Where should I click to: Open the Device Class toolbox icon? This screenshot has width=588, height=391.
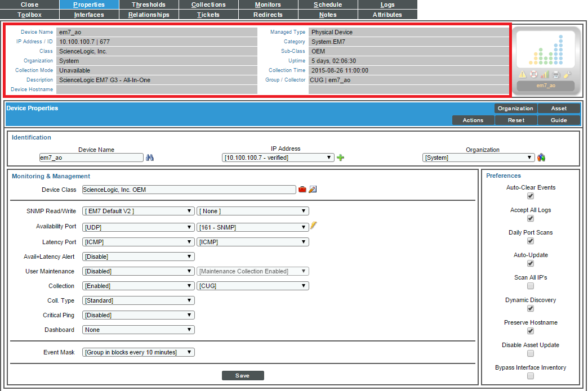(x=302, y=190)
